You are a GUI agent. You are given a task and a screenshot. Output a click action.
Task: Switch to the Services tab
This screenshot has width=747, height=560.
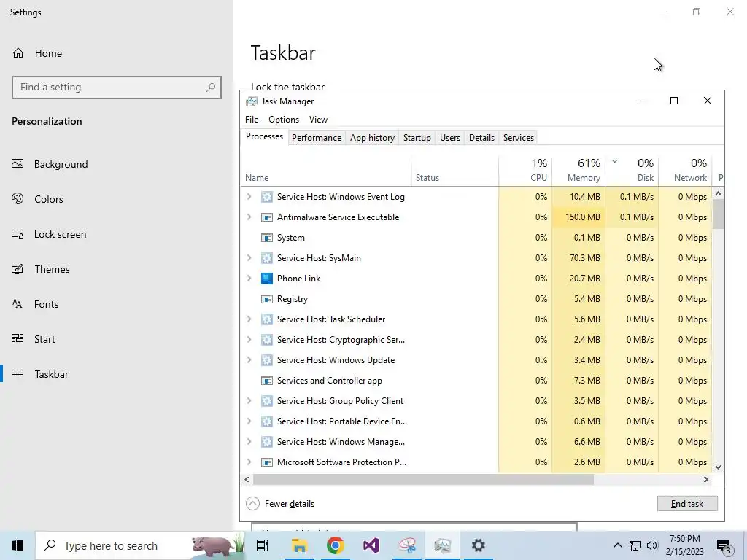click(519, 138)
